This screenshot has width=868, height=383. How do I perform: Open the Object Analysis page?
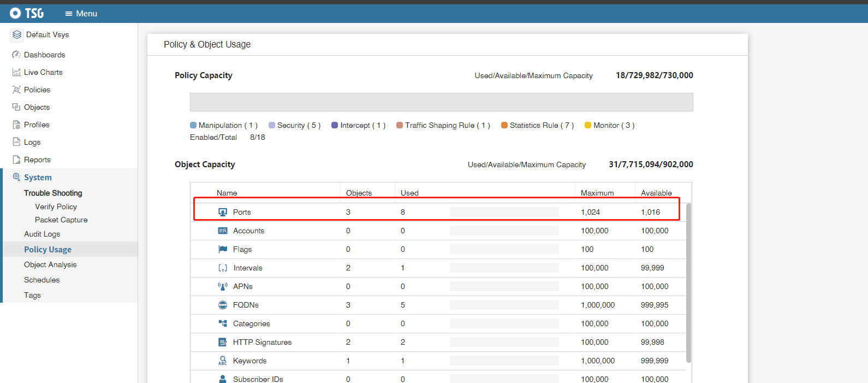tap(50, 264)
